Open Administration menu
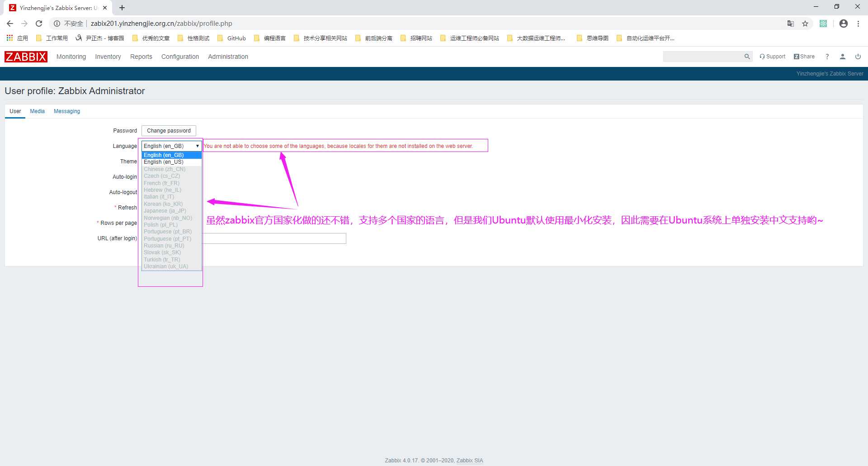The image size is (868, 466). 228,57
